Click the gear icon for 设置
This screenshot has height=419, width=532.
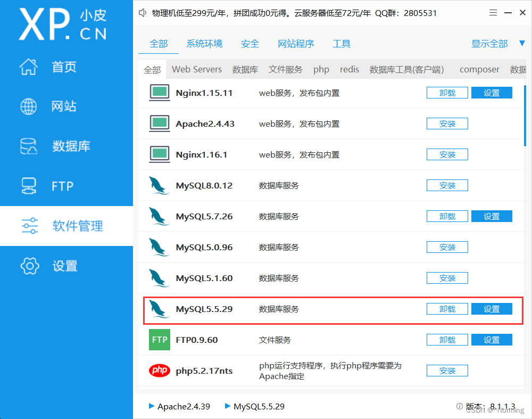(30, 266)
